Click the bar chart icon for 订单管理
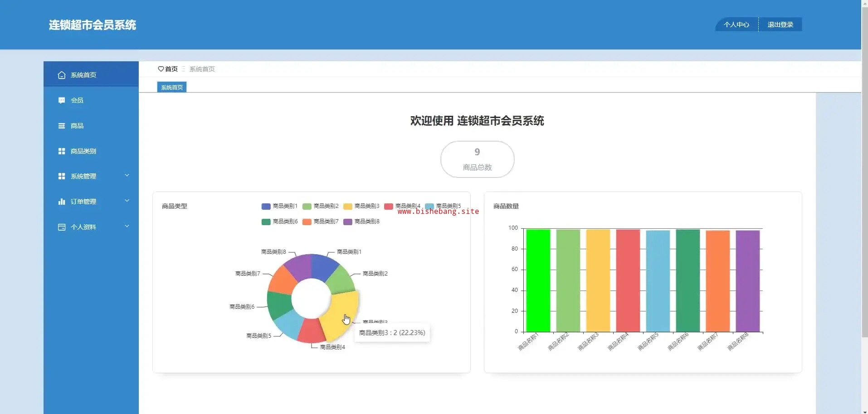Image resolution: width=868 pixels, height=414 pixels. 62,202
